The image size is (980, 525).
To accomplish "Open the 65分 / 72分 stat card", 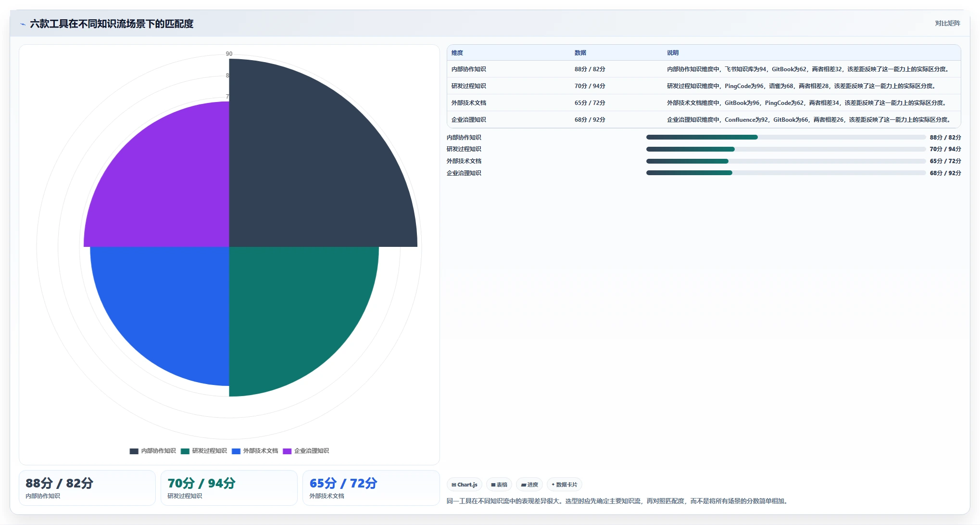I will pyautogui.click(x=371, y=488).
